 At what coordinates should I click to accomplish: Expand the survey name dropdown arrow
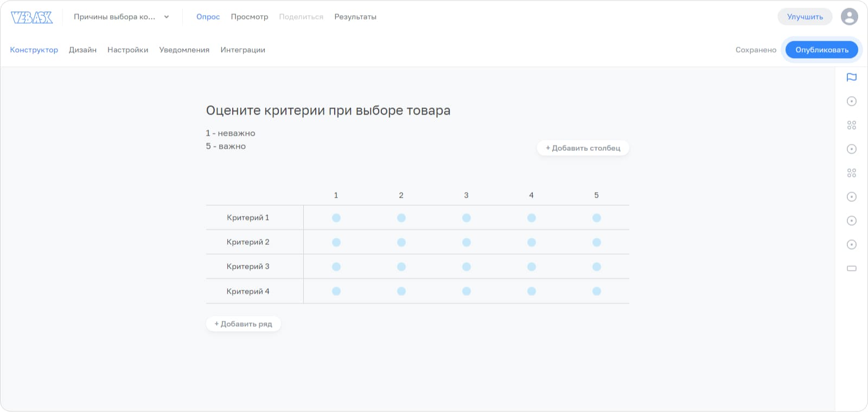point(167,17)
